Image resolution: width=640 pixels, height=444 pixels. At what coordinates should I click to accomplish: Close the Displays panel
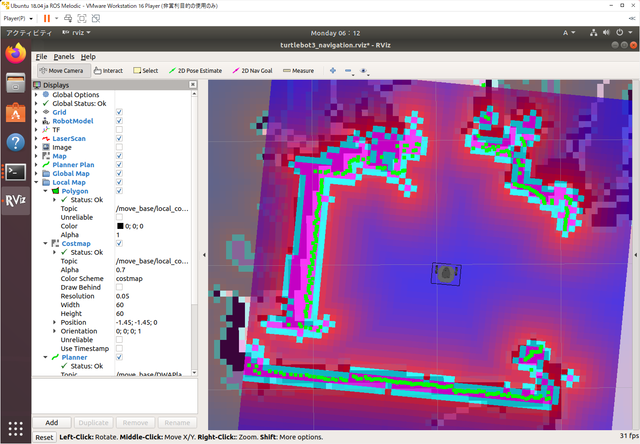(193, 84)
